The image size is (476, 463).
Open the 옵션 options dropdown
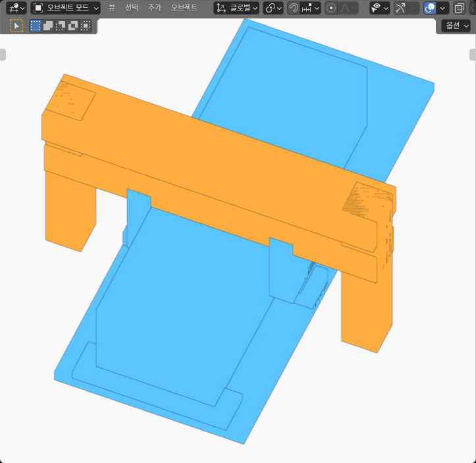(457, 26)
